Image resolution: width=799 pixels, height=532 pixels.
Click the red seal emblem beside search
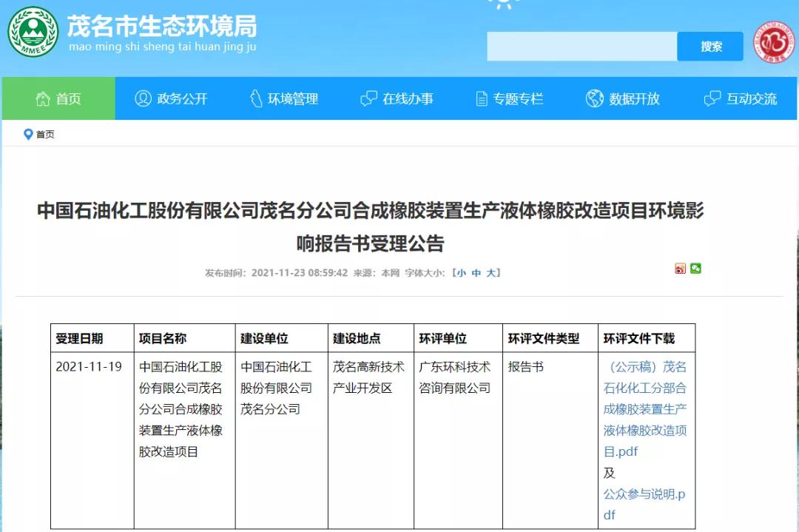tap(775, 42)
